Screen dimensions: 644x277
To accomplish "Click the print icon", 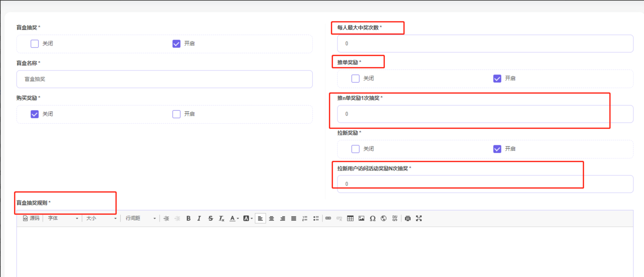I will (408, 218).
